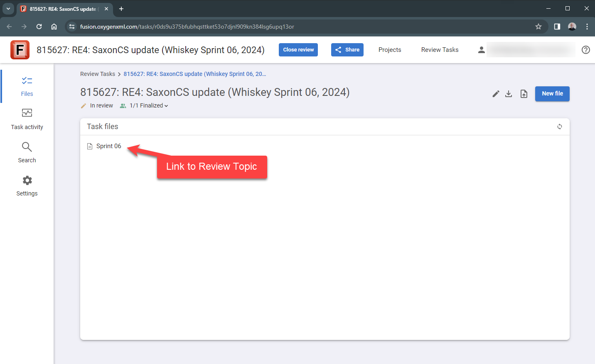Click the Fusion F logo

(20, 50)
